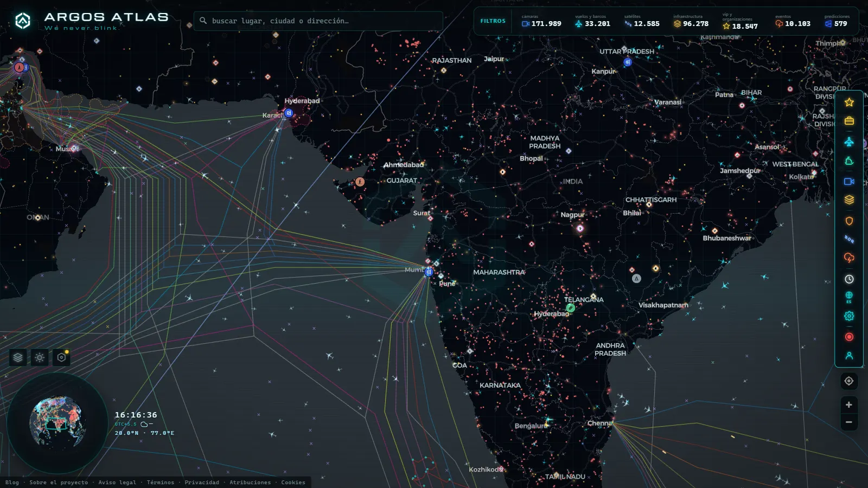Click the mini globe overview widget
This screenshot has height=488, width=868.
[x=58, y=422]
